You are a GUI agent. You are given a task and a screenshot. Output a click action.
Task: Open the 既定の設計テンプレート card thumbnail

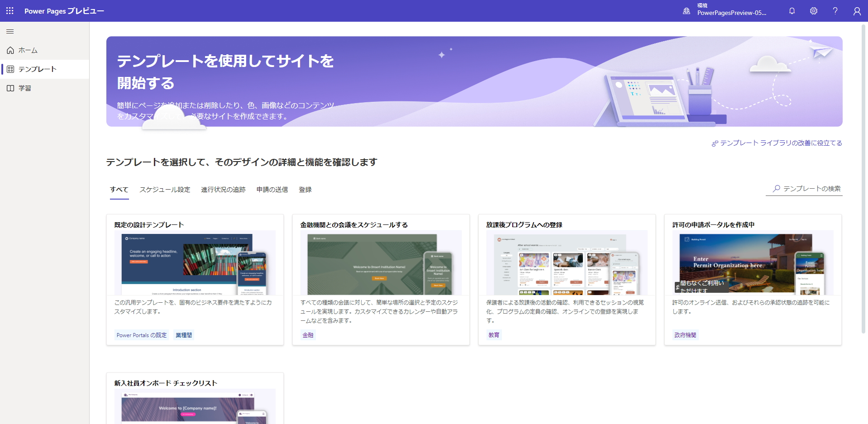pyautogui.click(x=195, y=263)
